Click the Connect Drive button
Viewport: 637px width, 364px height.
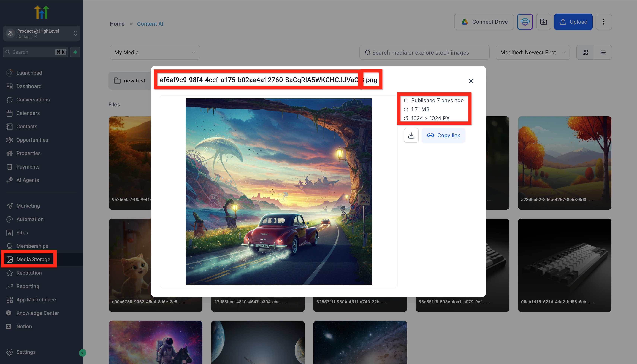pos(484,22)
